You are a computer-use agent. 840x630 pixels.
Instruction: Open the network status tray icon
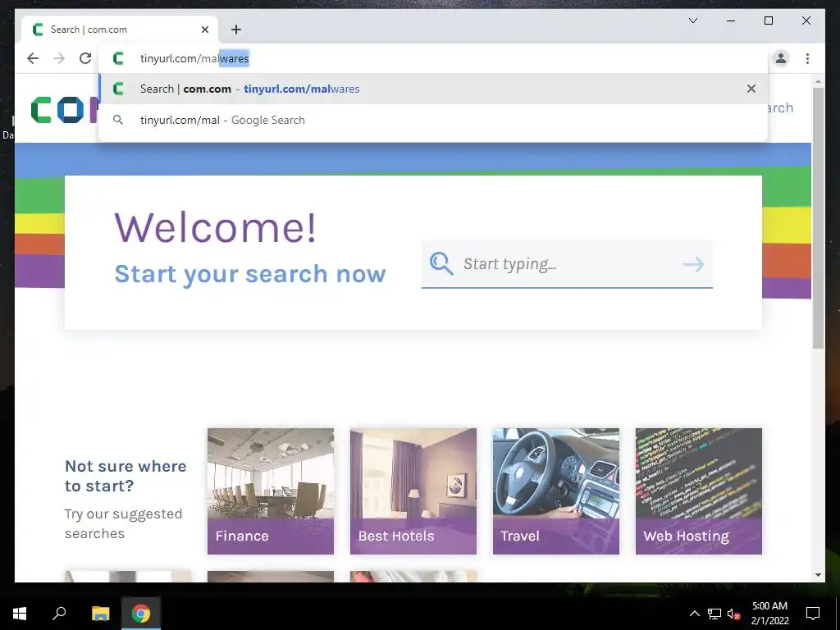click(714, 614)
